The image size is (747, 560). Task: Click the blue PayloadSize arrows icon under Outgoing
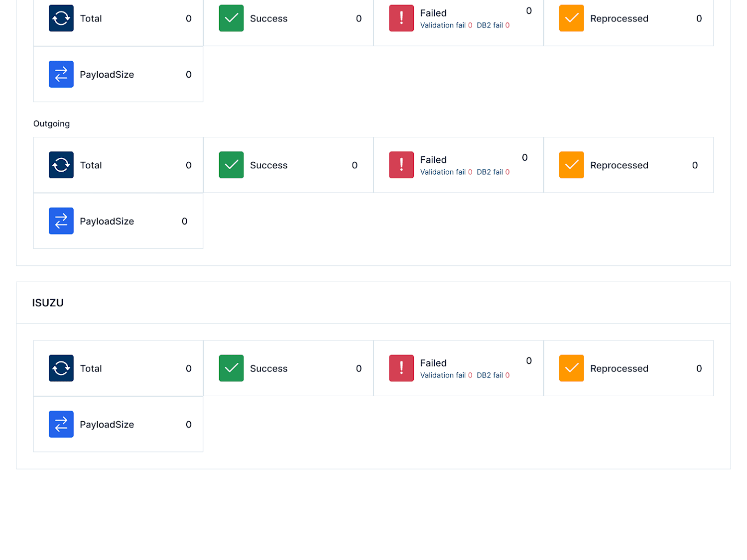tap(61, 221)
